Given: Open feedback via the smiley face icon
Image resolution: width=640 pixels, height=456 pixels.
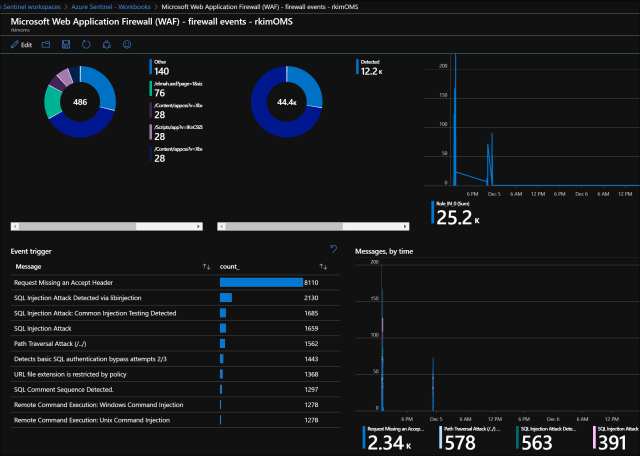Looking at the screenshot, I should (x=126, y=45).
